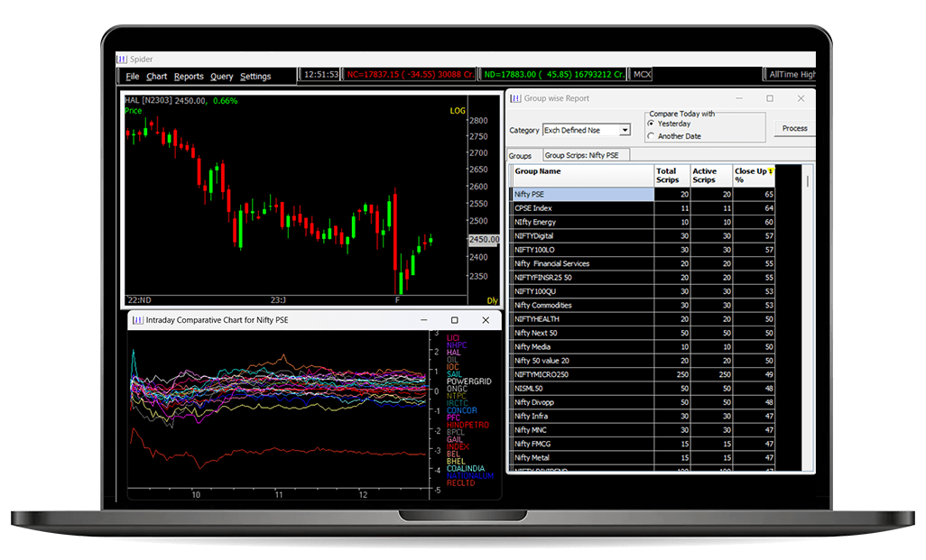Click the Intraday Comparative Chart title bar icon
Image resolution: width=926 pixels, height=560 pixels.
[x=136, y=320]
